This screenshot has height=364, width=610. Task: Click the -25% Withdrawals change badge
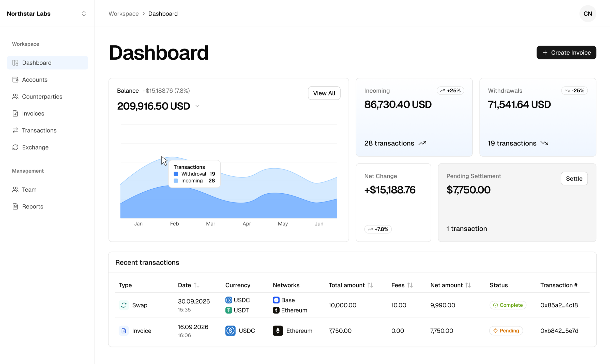(574, 91)
